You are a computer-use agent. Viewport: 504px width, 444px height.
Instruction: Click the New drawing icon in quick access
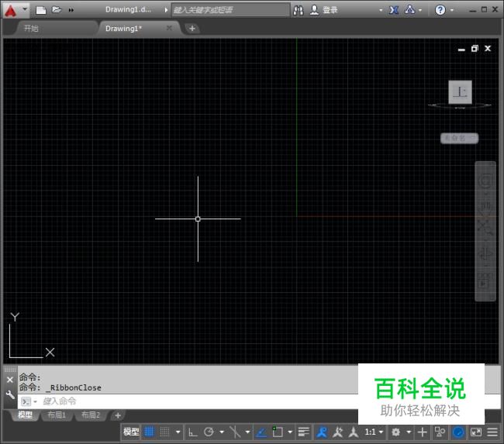pos(41,10)
